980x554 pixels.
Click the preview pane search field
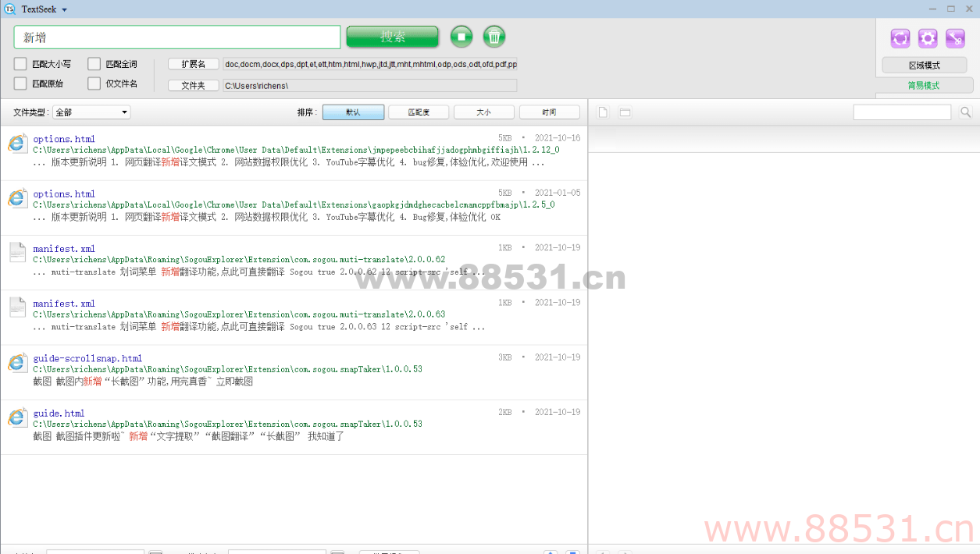point(902,112)
